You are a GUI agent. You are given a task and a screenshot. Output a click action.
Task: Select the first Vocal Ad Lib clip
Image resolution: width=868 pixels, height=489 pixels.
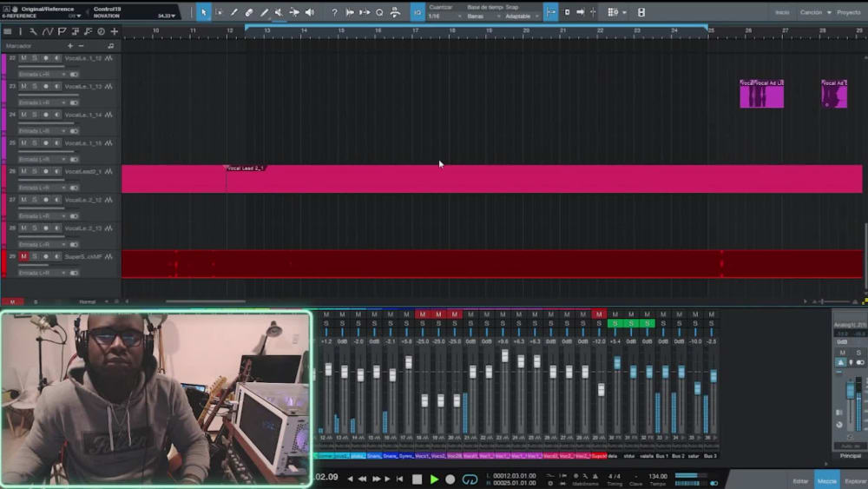coord(762,94)
